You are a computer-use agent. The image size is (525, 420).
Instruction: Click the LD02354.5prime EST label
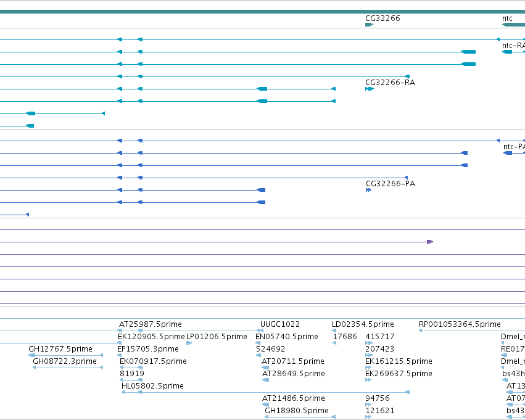363,324
